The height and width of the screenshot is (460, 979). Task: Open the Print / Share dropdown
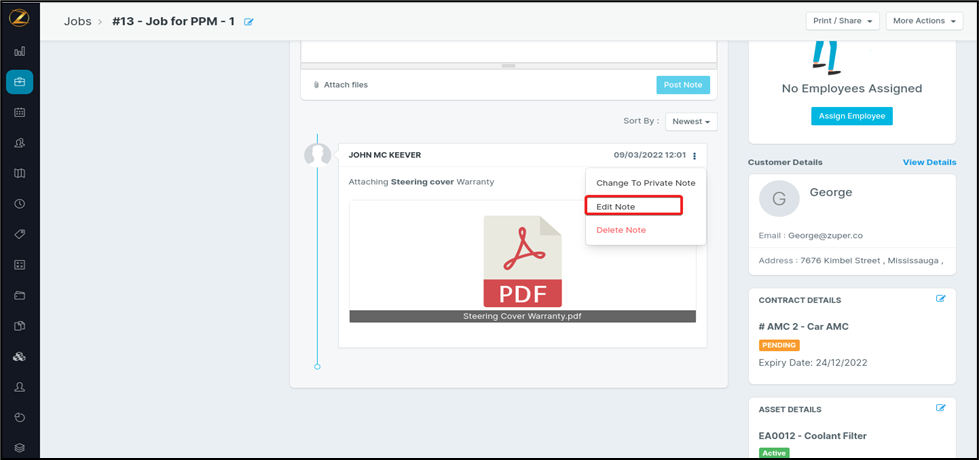click(842, 21)
